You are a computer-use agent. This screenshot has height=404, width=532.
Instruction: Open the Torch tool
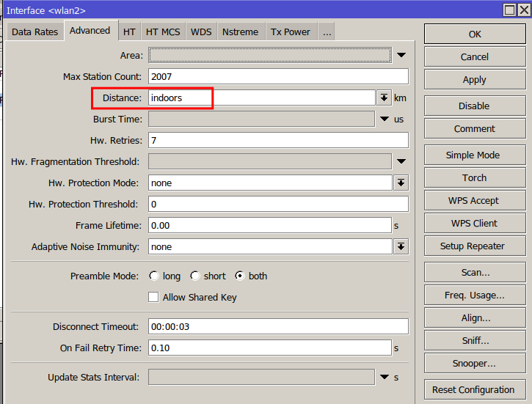(474, 177)
